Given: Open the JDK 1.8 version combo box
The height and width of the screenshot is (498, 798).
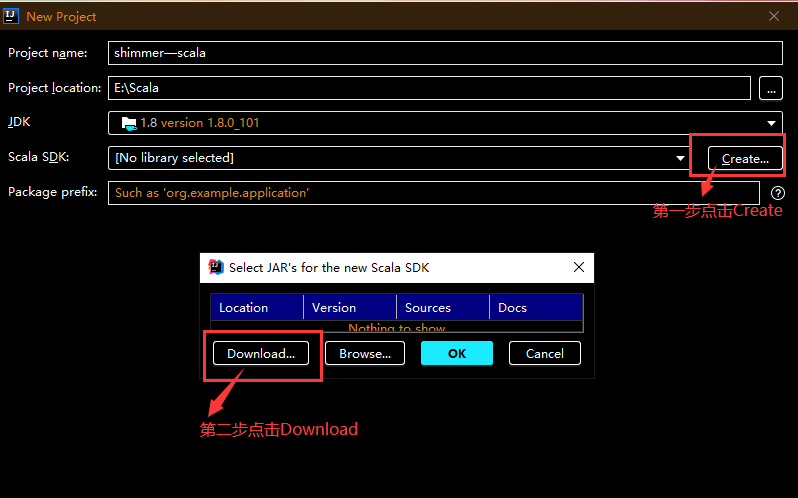Looking at the screenshot, I should pos(445,123).
